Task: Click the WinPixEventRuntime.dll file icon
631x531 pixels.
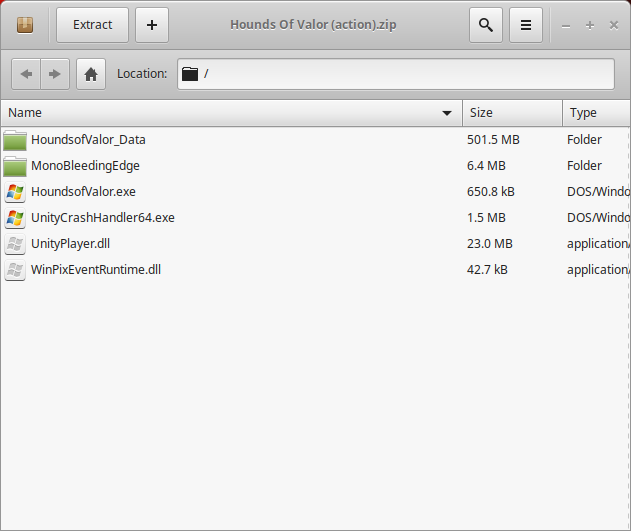Action: [15, 270]
